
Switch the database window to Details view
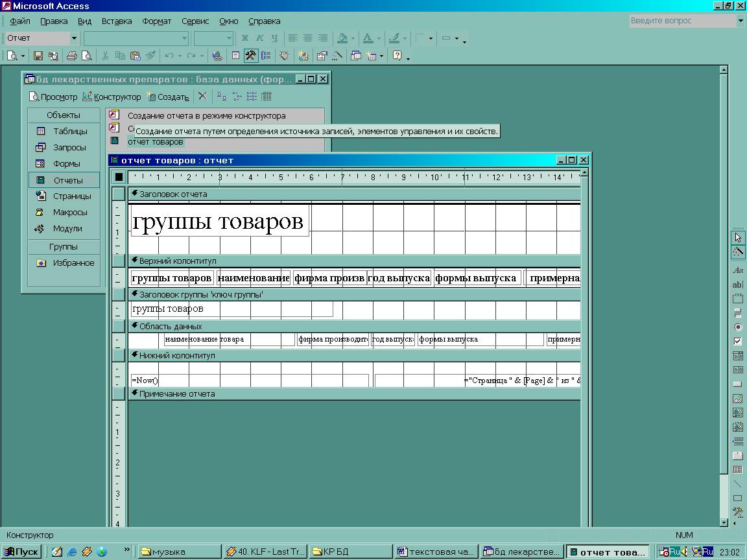click(x=267, y=96)
